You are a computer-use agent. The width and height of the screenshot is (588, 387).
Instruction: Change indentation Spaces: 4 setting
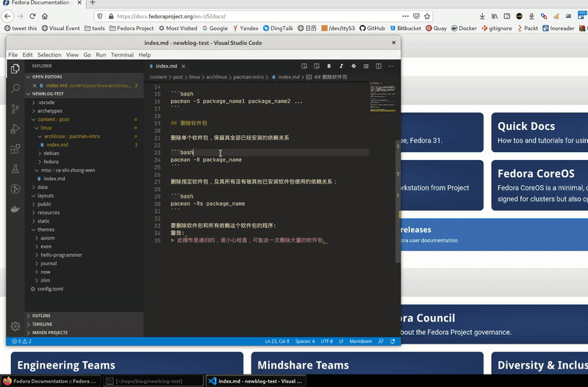[305, 341]
